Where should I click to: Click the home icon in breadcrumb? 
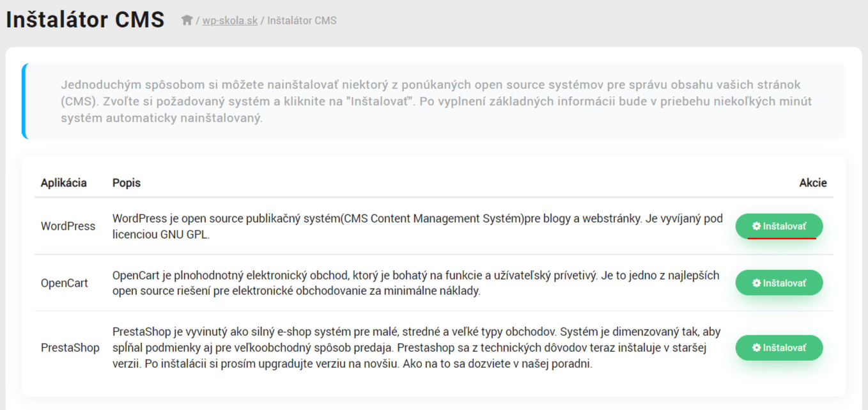[x=187, y=20]
